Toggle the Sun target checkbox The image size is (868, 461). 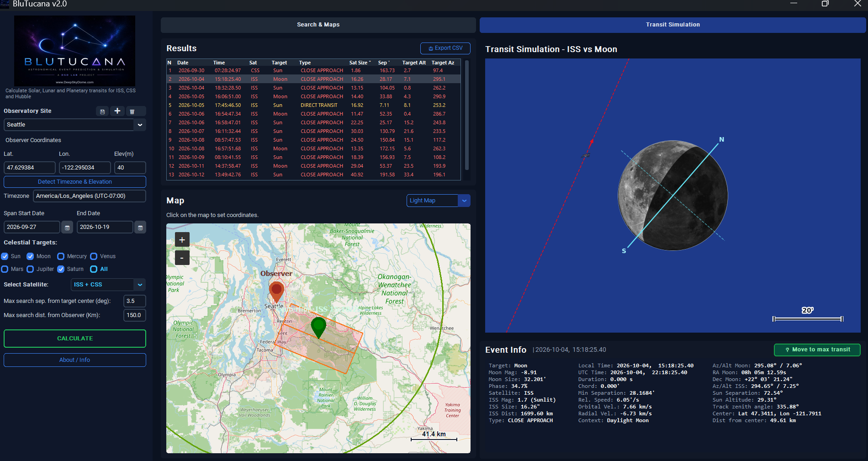point(5,256)
